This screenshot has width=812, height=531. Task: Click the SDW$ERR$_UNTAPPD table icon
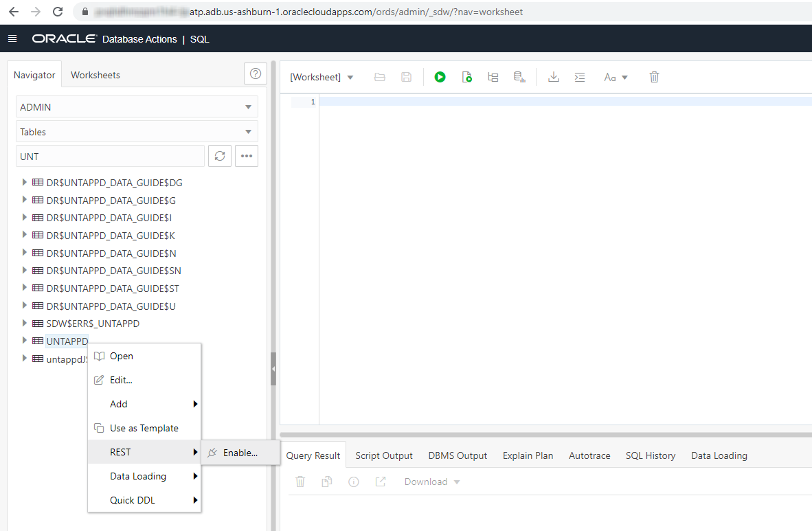[x=38, y=324]
